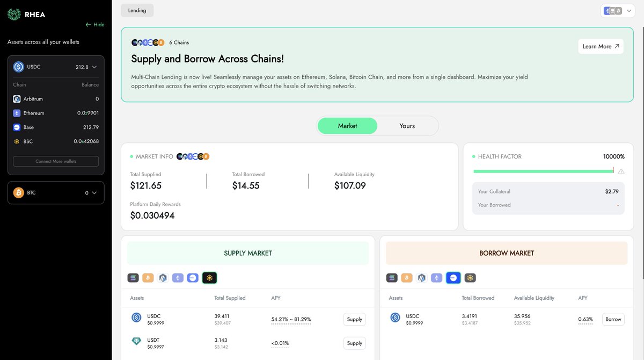This screenshot has width=644, height=360.
Task: Click Platform Daily Rewards value $0.030494
Action: point(152,215)
